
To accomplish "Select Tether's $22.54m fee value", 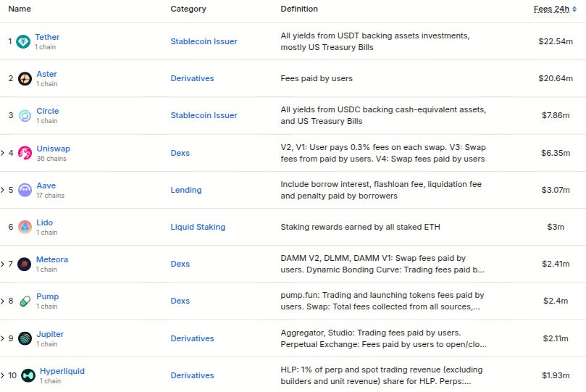I will click(556, 41).
